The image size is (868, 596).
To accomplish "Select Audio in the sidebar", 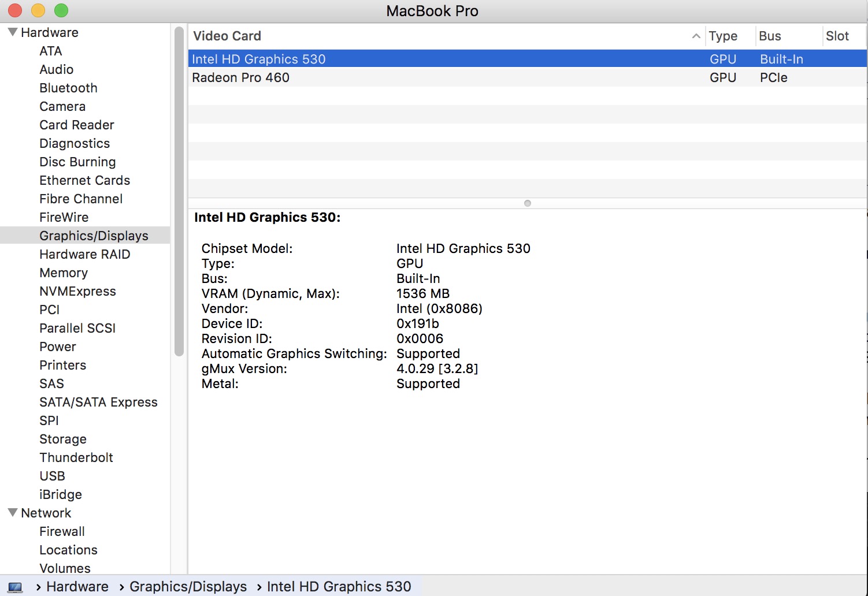I will pyautogui.click(x=57, y=69).
